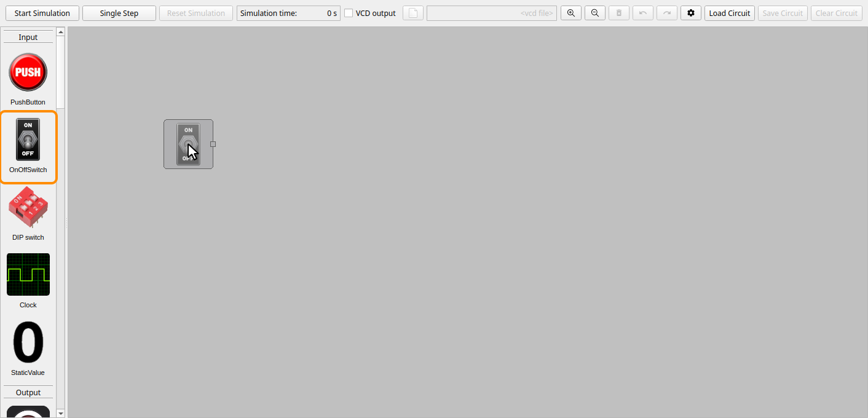This screenshot has height=418, width=868.
Task: Zoom out of the circuit canvas
Action: (x=595, y=13)
